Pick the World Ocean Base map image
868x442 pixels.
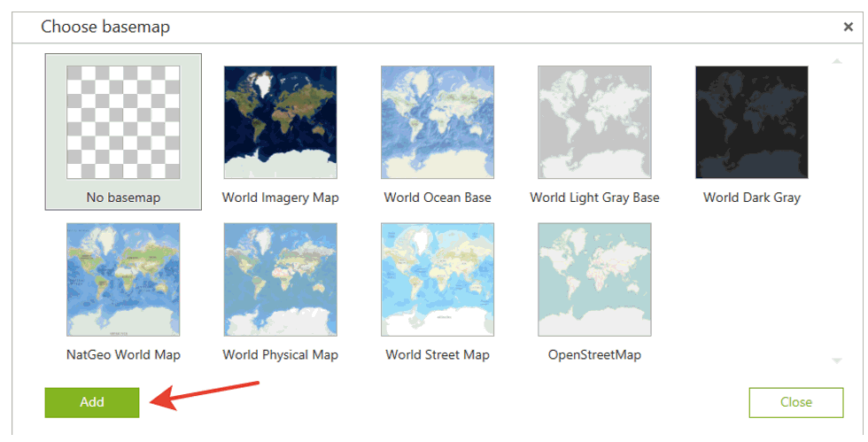click(438, 122)
